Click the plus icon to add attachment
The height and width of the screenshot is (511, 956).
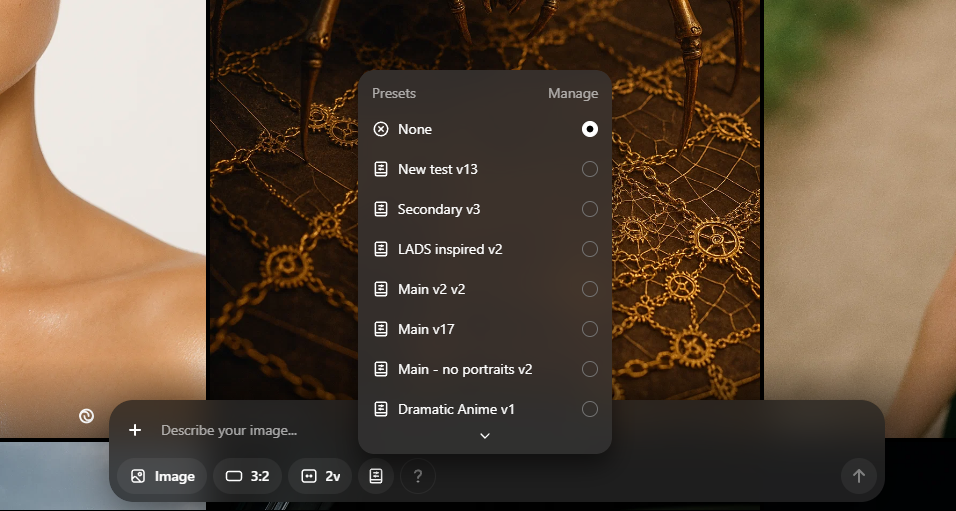point(135,430)
